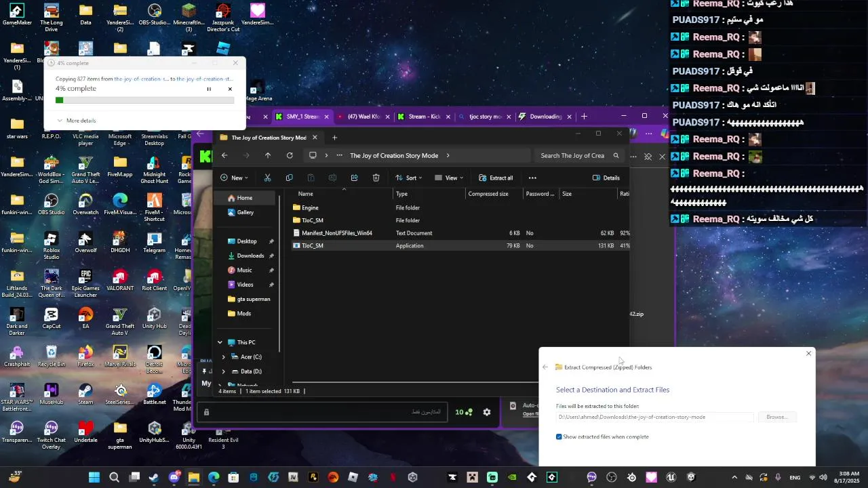This screenshot has height=488, width=868.
Task: Show hidden system tray icons
Action: [x=734, y=477]
